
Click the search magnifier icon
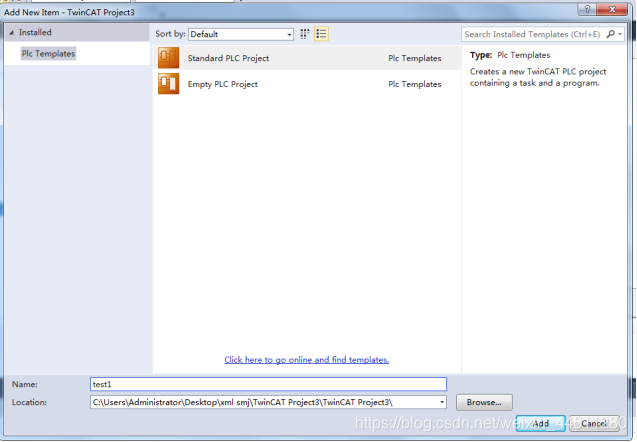(610, 34)
